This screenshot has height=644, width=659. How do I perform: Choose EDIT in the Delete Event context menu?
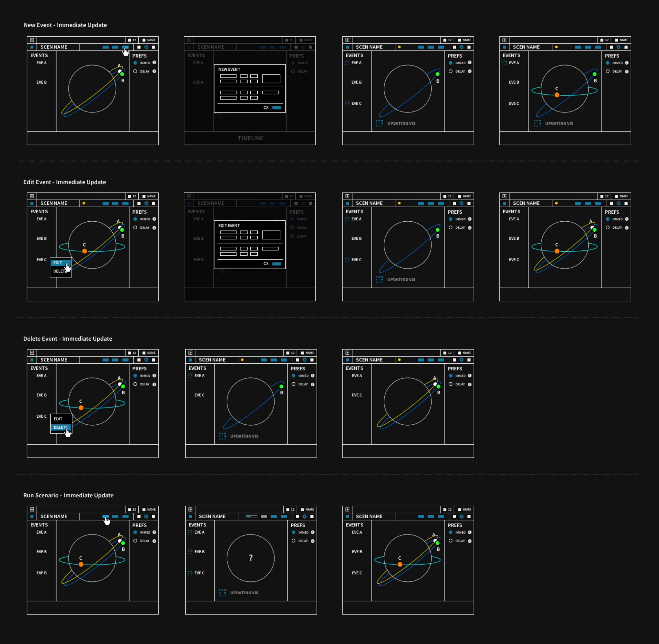pos(58,419)
